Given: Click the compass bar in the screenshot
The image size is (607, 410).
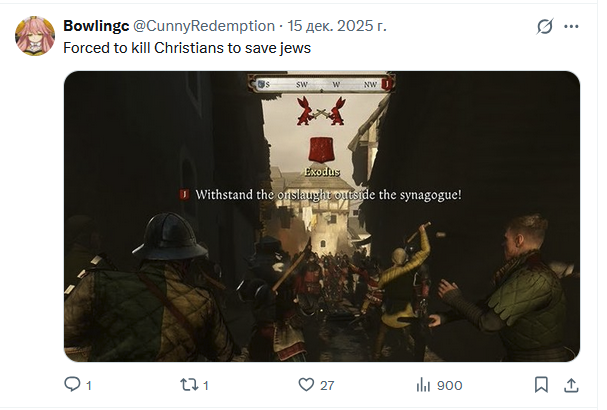Looking at the screenshot, I should point(322,84).
